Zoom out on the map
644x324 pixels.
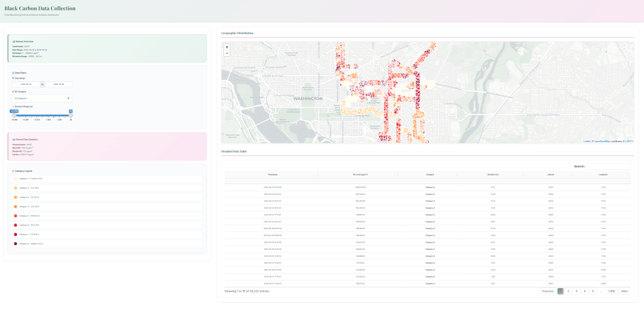pos(227,53)
